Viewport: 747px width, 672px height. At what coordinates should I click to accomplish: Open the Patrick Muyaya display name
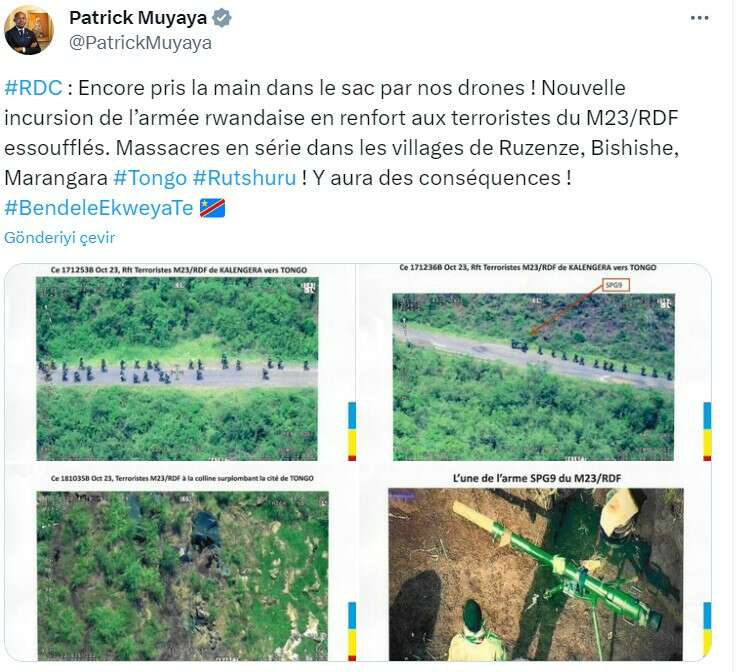point(138,18)
